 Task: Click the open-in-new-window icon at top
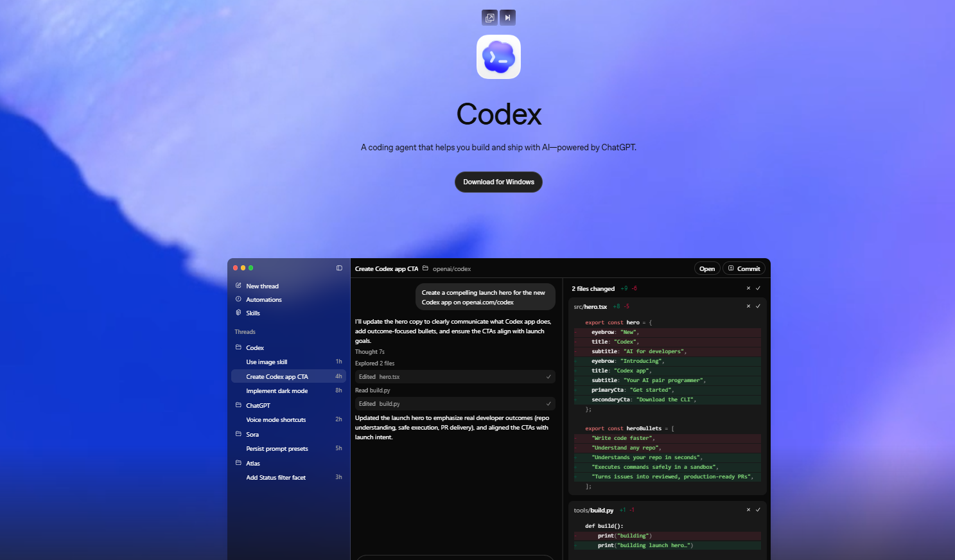click(x=490, y=18)
